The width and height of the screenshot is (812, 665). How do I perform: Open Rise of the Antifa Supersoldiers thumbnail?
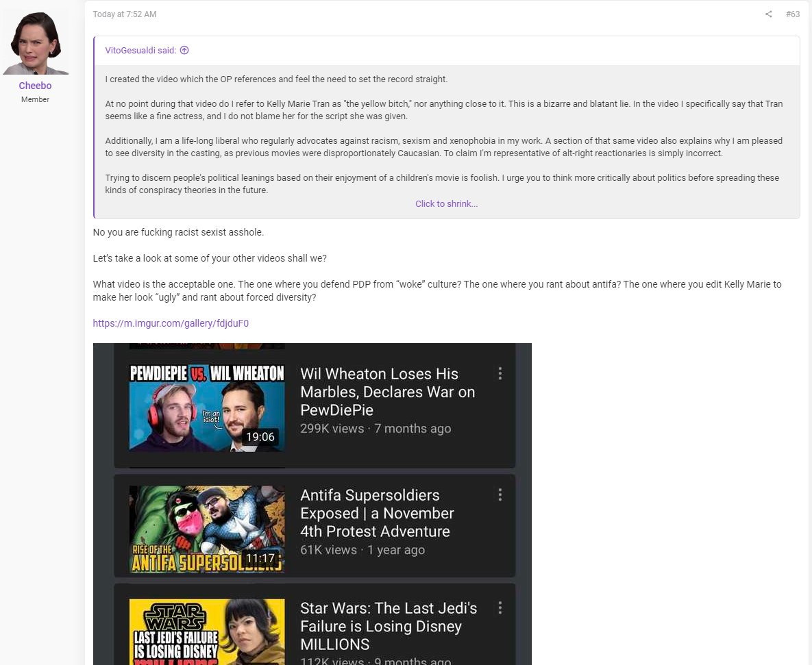tap(207, 529)
